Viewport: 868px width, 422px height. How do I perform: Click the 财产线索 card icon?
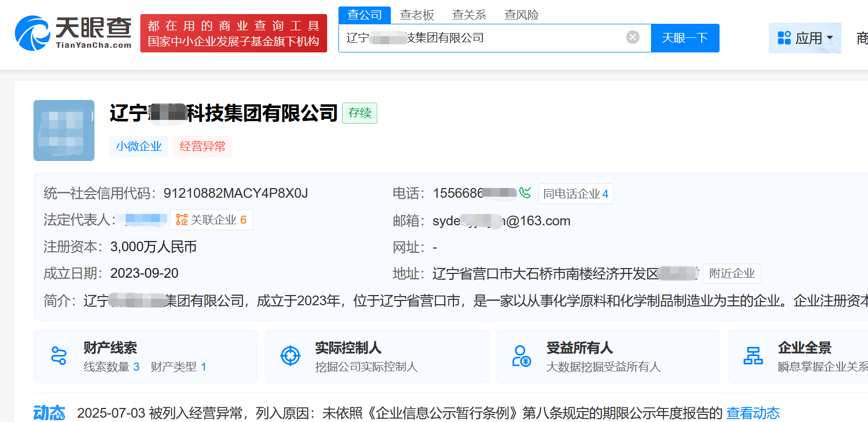click(x=59, y=356)
